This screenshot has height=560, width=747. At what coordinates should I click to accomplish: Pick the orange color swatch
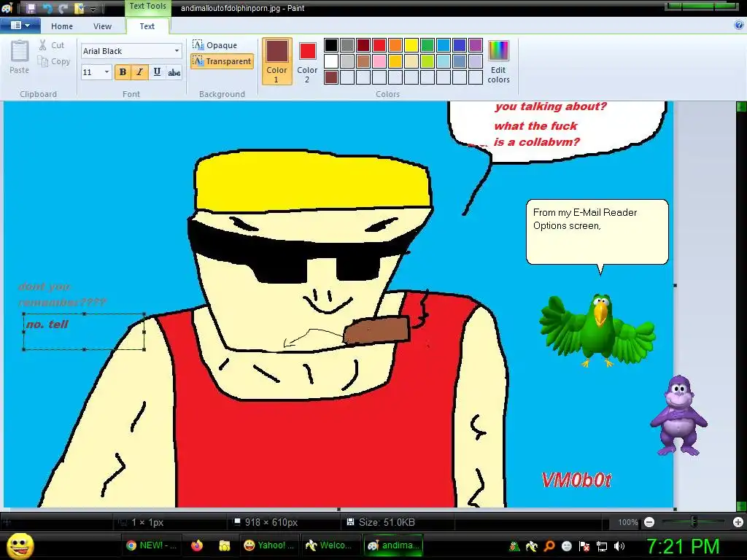[395, 45]
